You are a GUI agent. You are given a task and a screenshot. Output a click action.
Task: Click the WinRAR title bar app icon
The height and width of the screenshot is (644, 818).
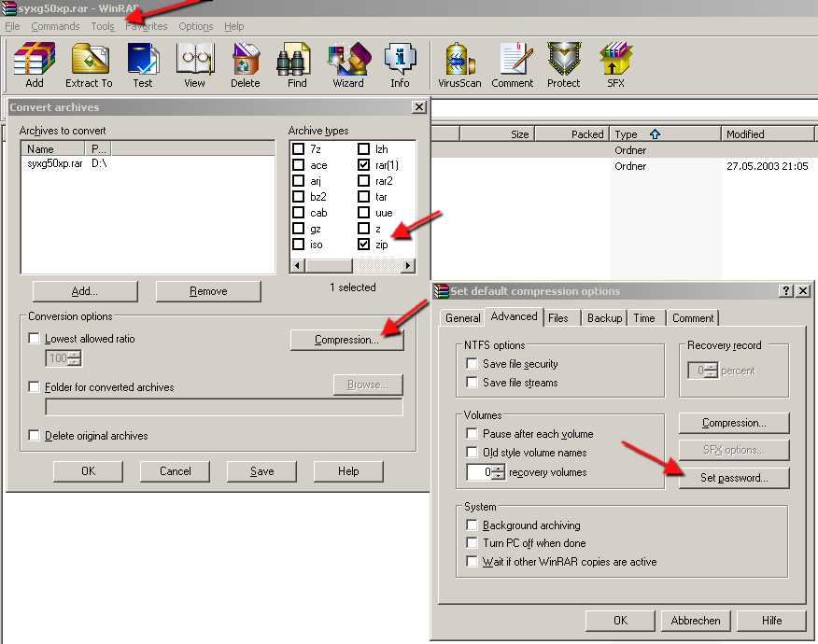pyautogui.click(x=9, y=7)
